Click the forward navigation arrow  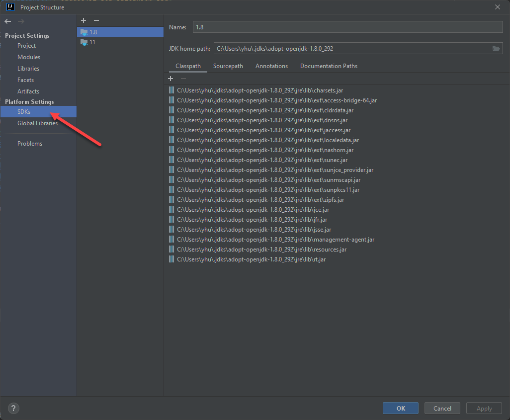tap(21, 21)
